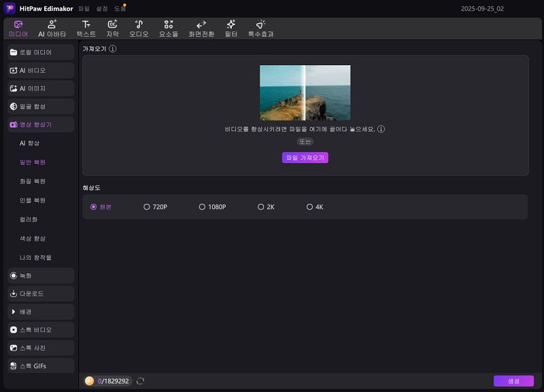The height and width of the screenshot is (392, 544).
Task: Collapse the 영상 향상기 sidebar section
Action: pyautogui.click(x=40, y=124)
